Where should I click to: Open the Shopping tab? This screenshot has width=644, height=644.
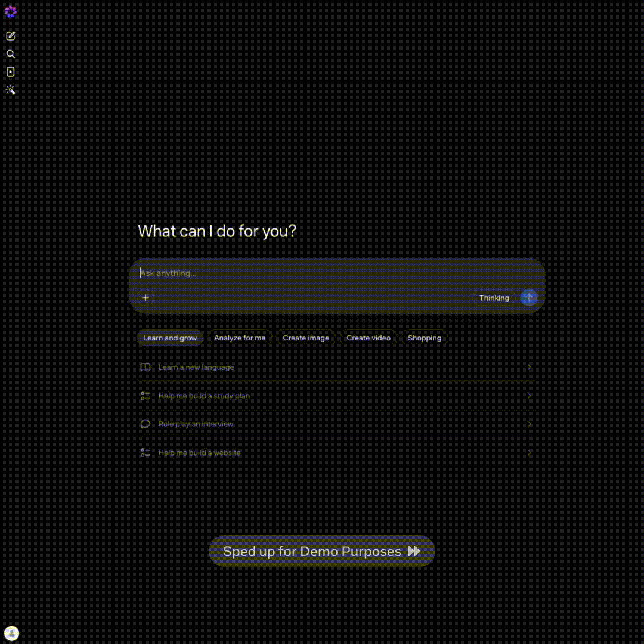(425, 338)
